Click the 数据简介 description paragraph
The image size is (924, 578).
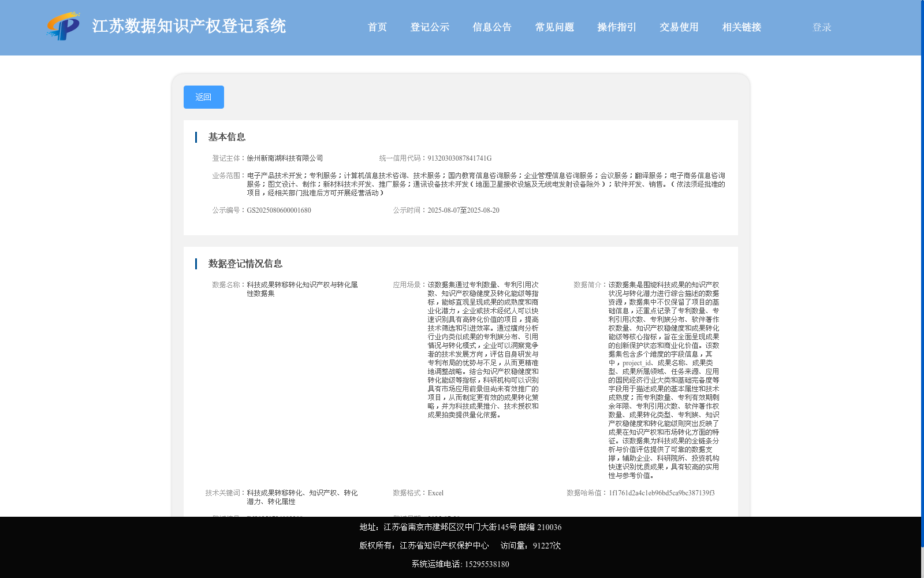[664, 380]
